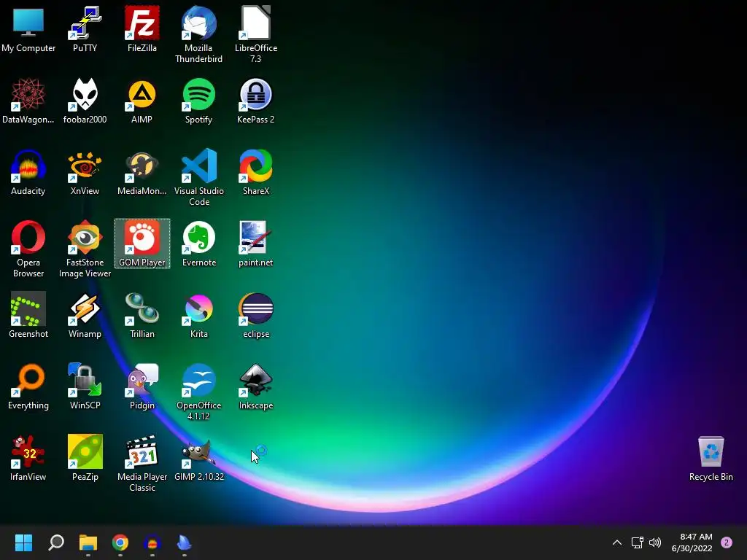Select the foobar2000 icon
Screen dimensions: 747x560
(85, 101)
